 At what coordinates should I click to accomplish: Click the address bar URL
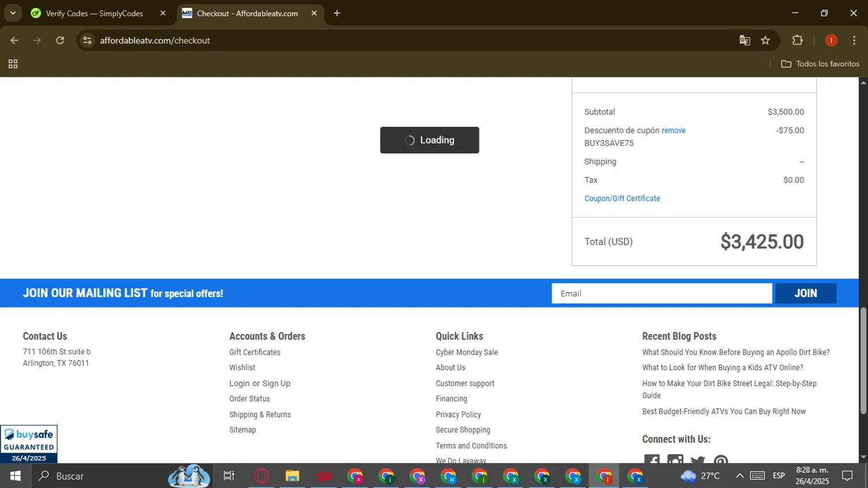(x=155, y=41)
